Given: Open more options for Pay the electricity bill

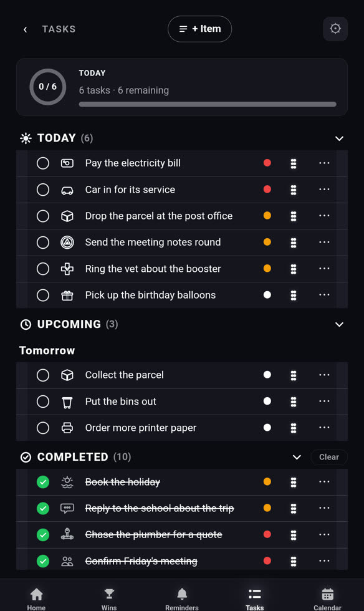Looking at the screenshot, I should (x=324, y=163).
